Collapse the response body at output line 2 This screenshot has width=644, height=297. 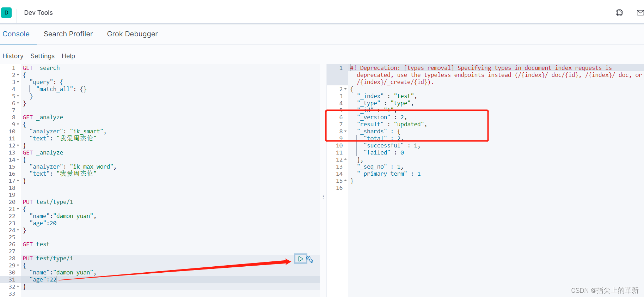pos(345,89)
